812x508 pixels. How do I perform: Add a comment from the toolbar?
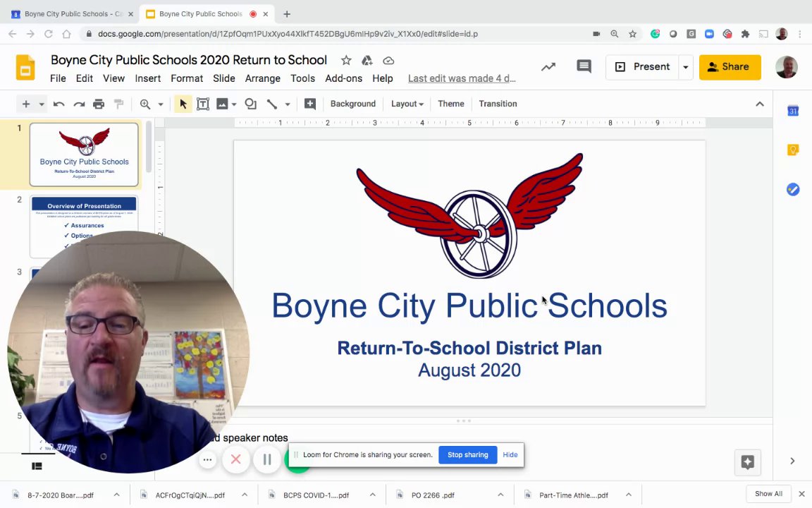click(x=309, y=104)
